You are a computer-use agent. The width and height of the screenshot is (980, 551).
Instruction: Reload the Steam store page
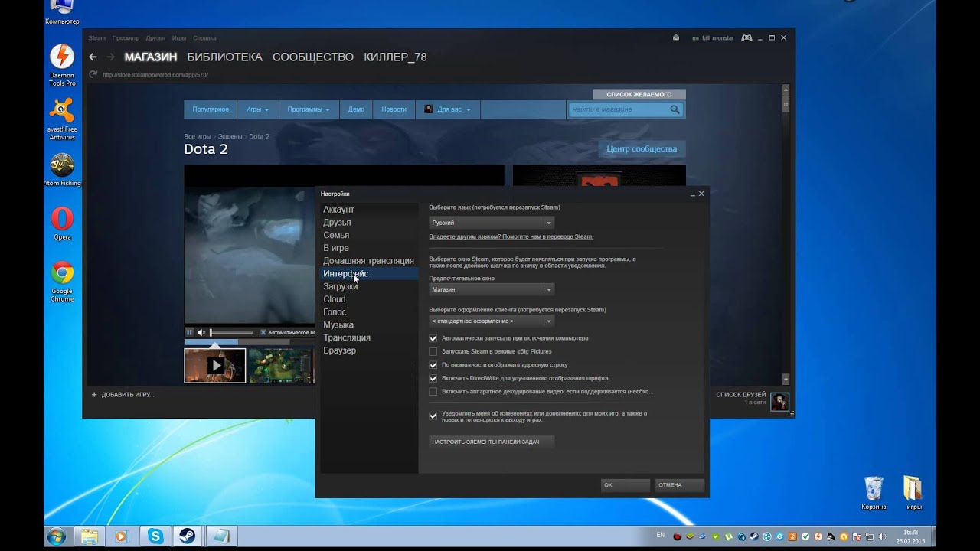point(93,74)
